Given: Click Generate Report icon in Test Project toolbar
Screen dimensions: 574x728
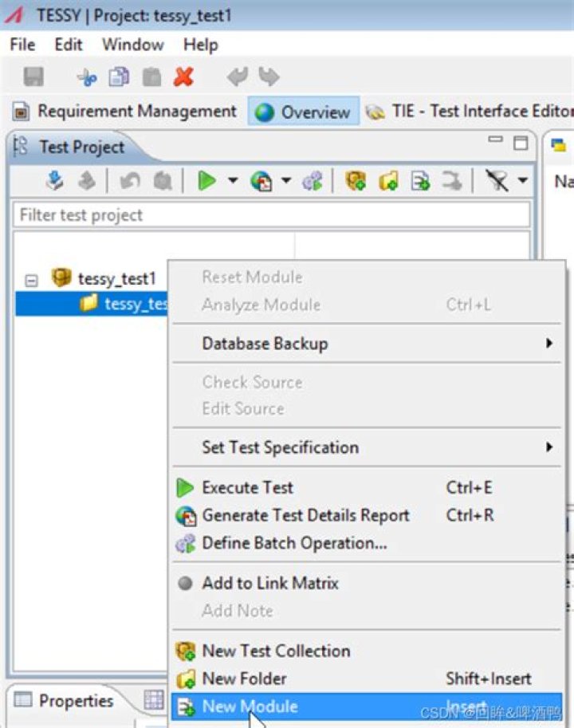Looking at the screenshot, I should [261, 181].
